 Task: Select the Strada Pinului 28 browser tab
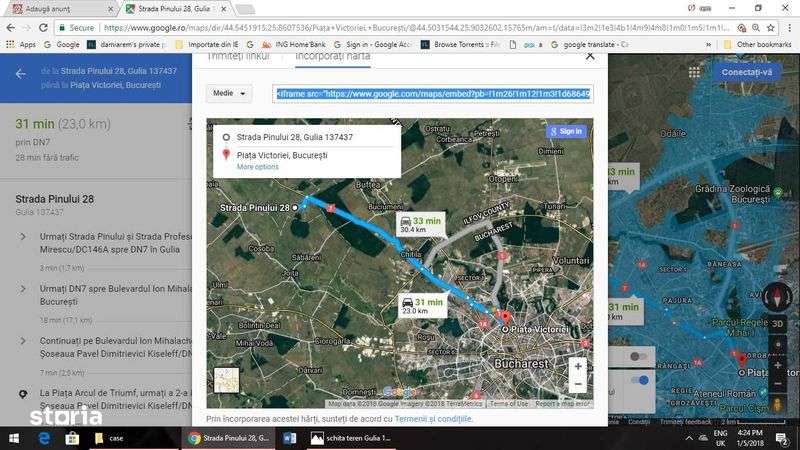[x=174, y=9]
